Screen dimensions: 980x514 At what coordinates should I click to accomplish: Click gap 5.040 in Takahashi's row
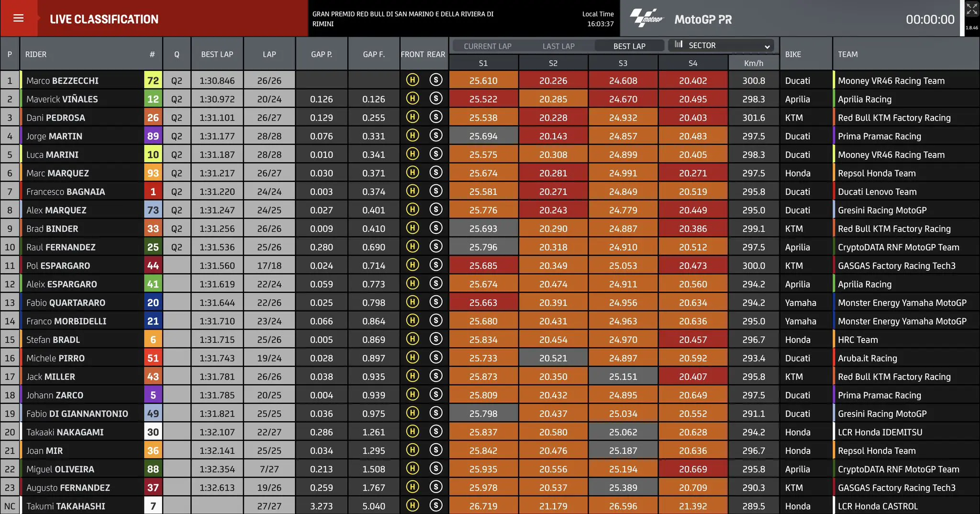coord(374,506)
